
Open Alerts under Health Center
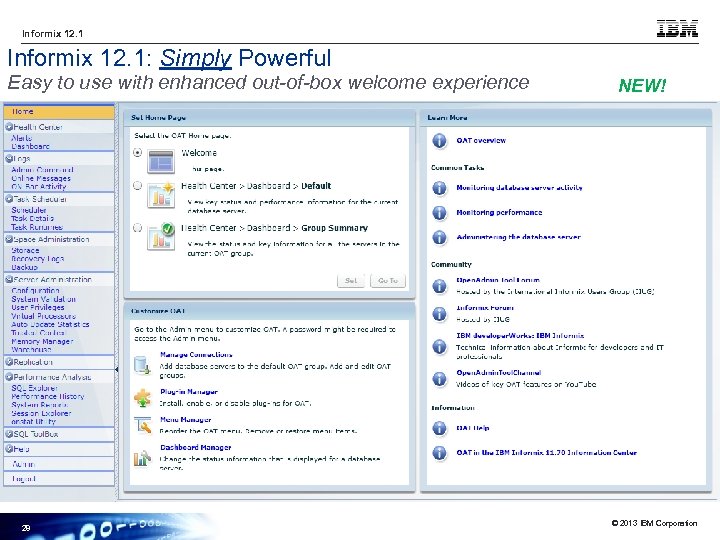click(22, 138)
